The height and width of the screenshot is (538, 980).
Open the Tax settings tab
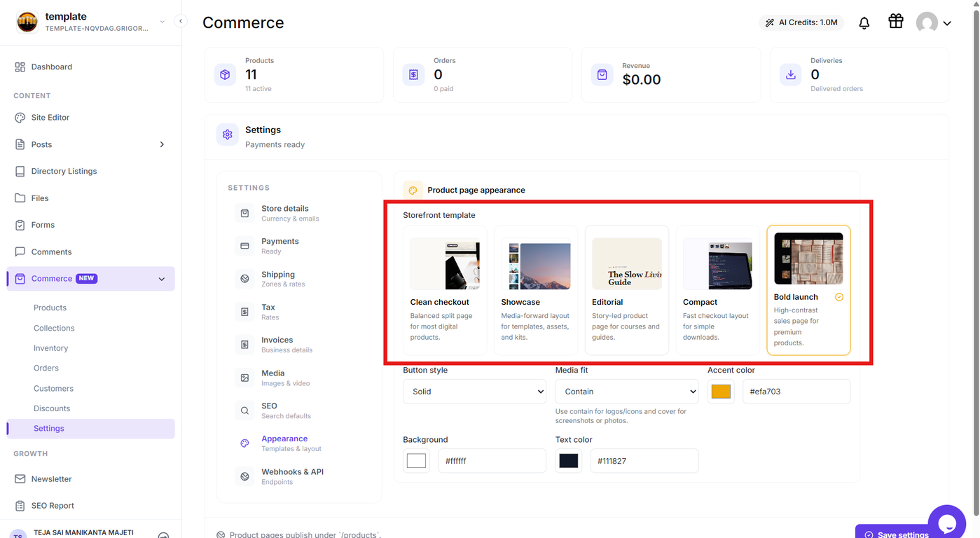pyautogui.click(x=300, y=312)
